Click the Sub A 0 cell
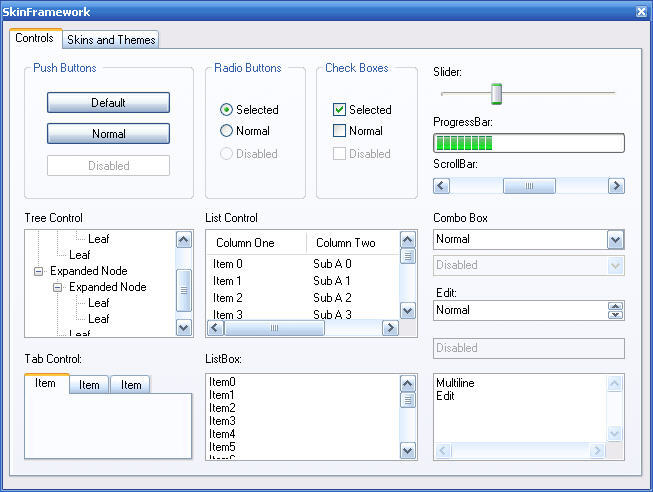The height and width of the screenshot is (492, 653). click(x=332, y=264)
